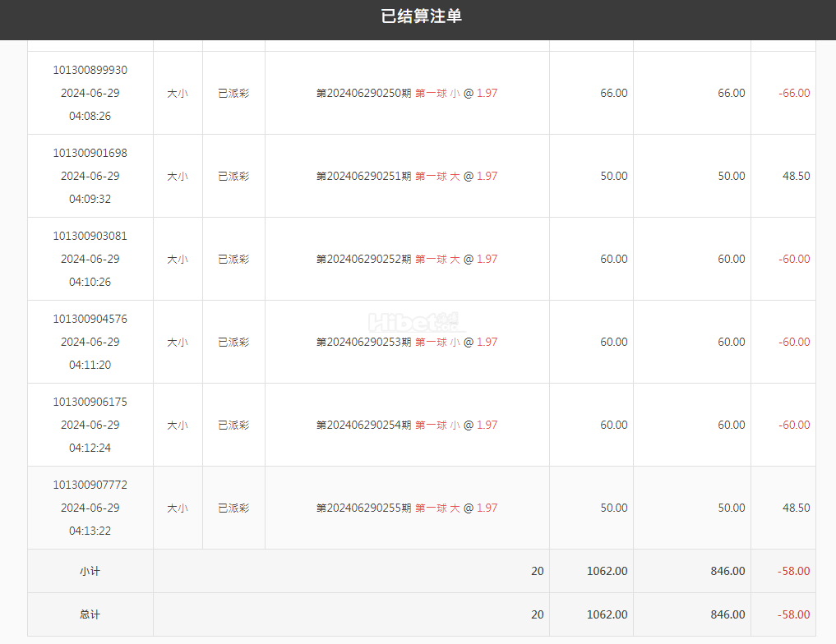836x644 pixels.
Task: Click 48.50 payout for order 101300901698
Action: (796, 177)
